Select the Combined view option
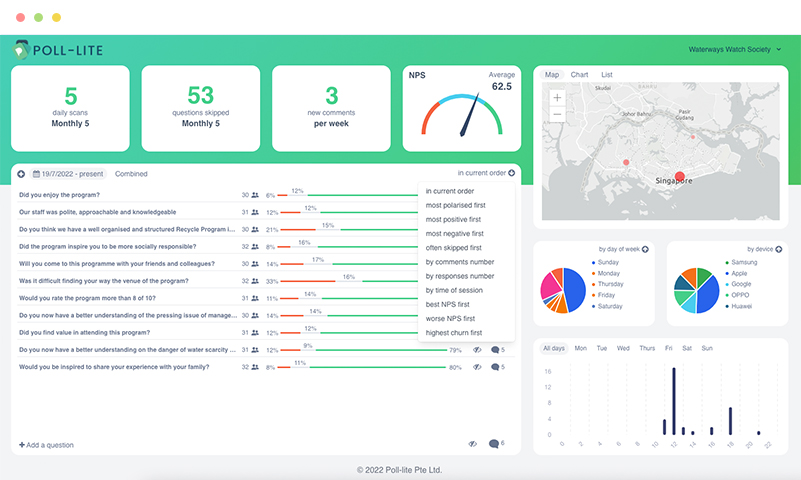 pos(131,174)
